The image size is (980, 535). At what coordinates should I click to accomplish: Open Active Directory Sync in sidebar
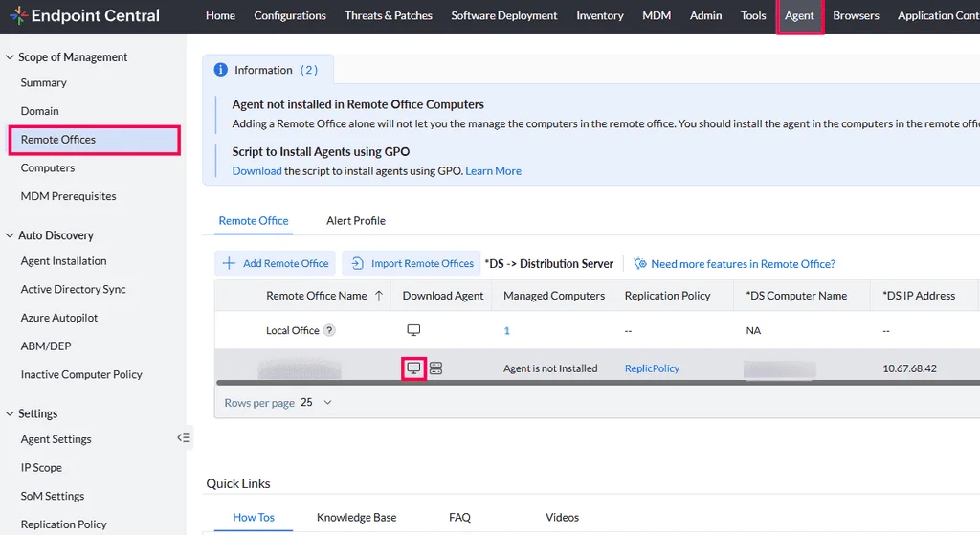click(73, 289)
